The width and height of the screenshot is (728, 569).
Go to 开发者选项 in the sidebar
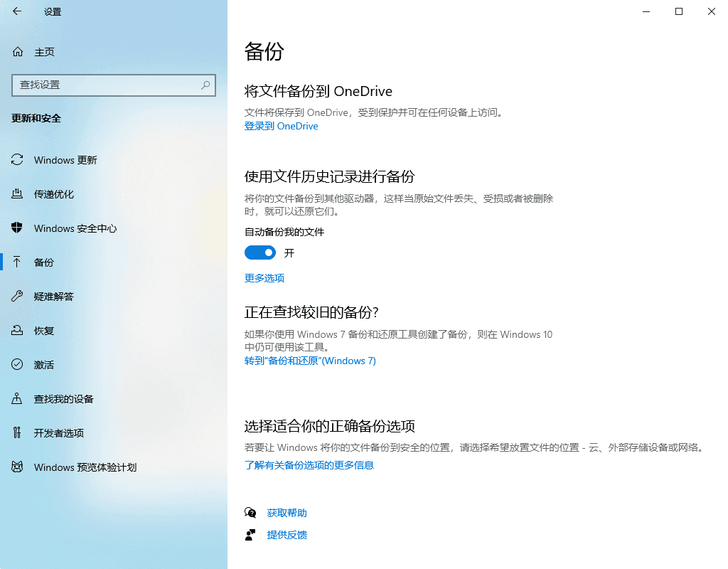pyautogui.click(x=59, y=433)
